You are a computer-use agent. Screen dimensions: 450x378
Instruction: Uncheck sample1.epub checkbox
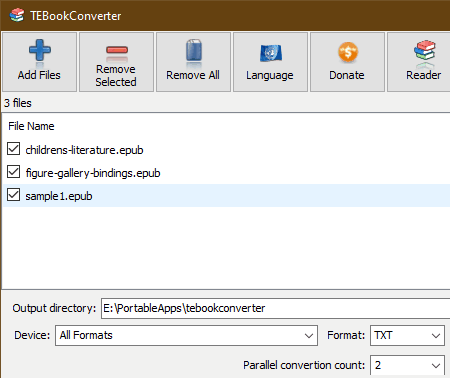point(13,195)
